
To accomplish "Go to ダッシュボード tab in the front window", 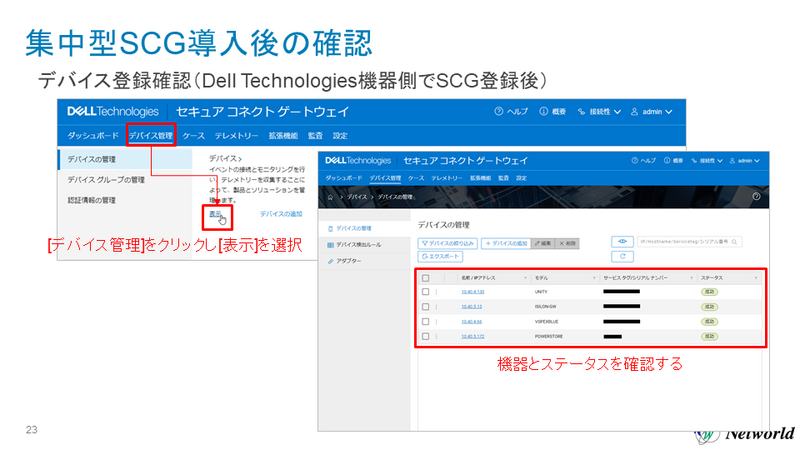I will click(x=344, y=178).
